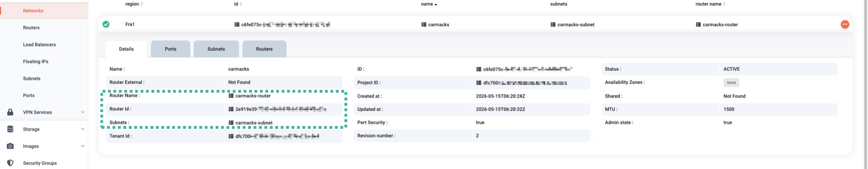Click the Router External Not Found value

(x=239, y=82)
